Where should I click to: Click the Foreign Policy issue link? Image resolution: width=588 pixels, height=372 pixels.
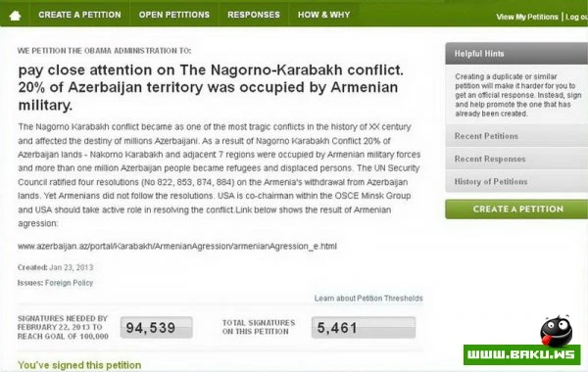pos(69,283)
